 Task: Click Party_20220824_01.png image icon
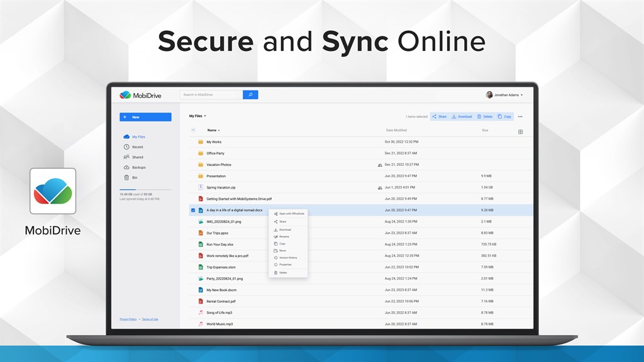point(201,278)
